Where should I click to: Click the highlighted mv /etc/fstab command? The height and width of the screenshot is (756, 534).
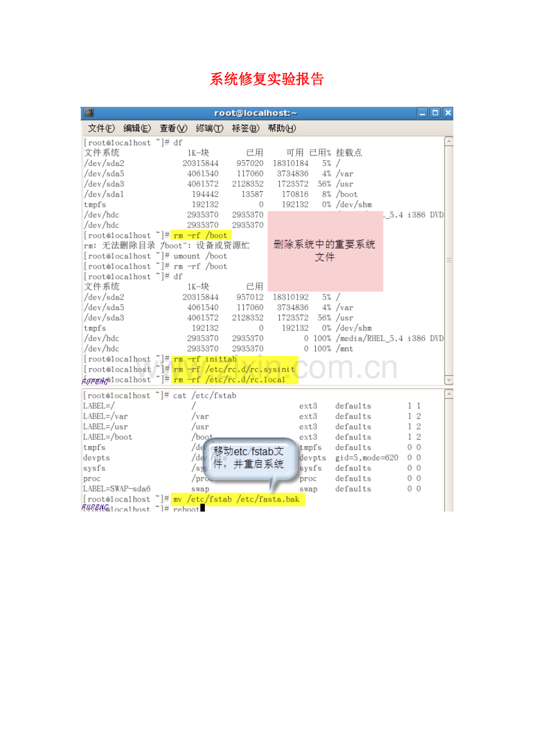[238, 499]
